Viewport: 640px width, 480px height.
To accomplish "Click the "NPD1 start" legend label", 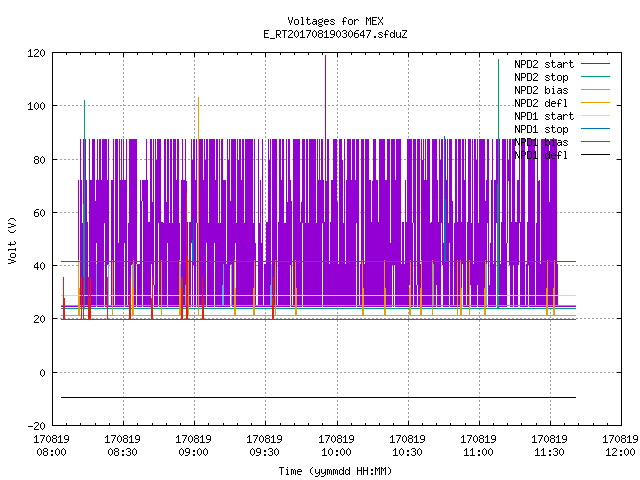I will point(544,116).
